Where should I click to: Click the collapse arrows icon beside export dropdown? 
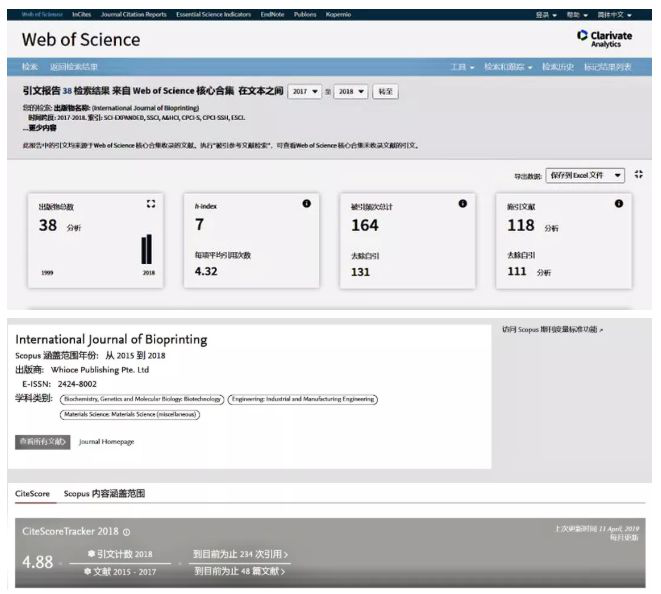639,174
